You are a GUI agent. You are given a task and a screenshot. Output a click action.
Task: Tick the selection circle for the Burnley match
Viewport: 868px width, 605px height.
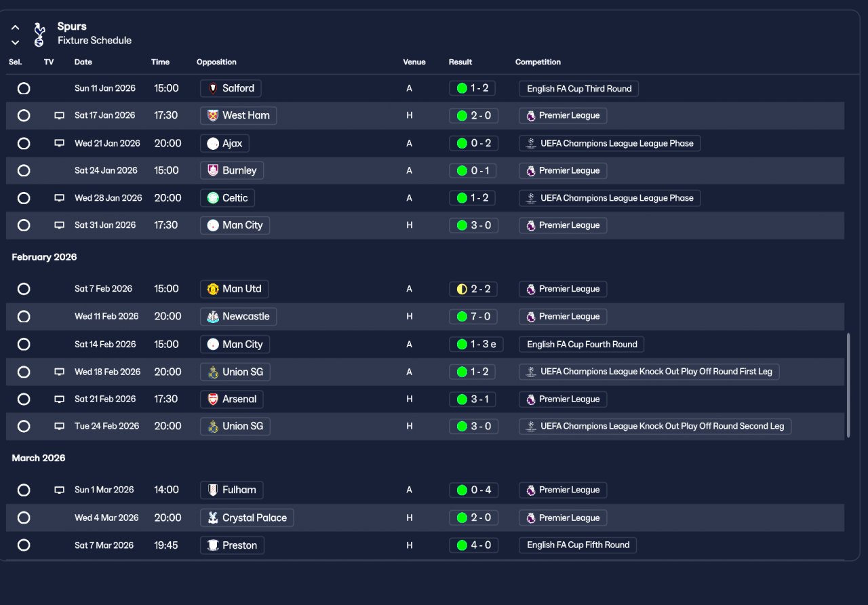point(24,170)
